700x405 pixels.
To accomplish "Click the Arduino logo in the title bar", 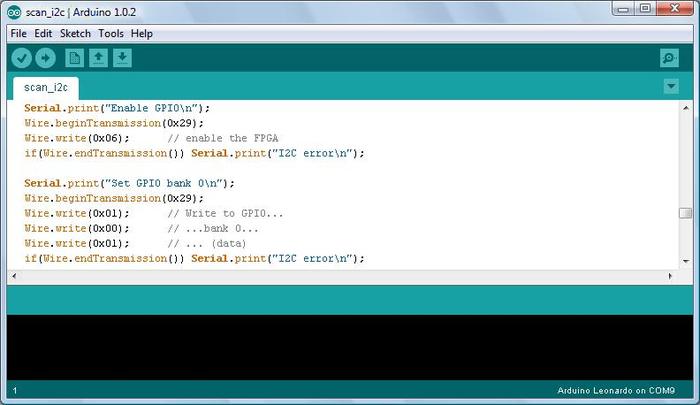I will tap(14, 12).
